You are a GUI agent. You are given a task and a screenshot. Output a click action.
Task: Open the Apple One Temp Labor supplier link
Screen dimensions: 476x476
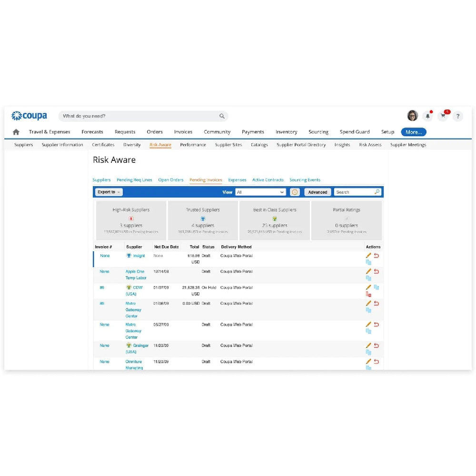click(x=136, y=275)
